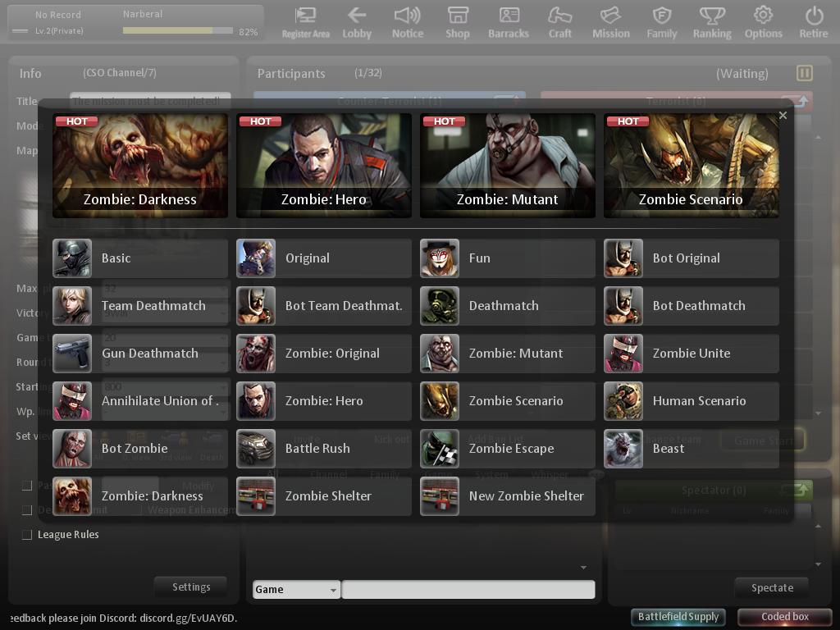
Task: Select the Zombie Shelter mode icon
Action: 256,496
